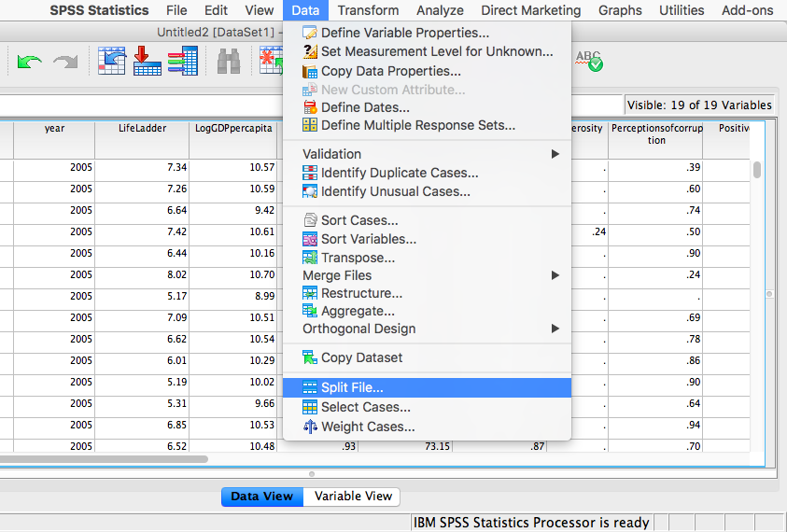Screen dimensions: 787x532
Task: Click the Sort Variables icon
Action: [x=310, y=239]
